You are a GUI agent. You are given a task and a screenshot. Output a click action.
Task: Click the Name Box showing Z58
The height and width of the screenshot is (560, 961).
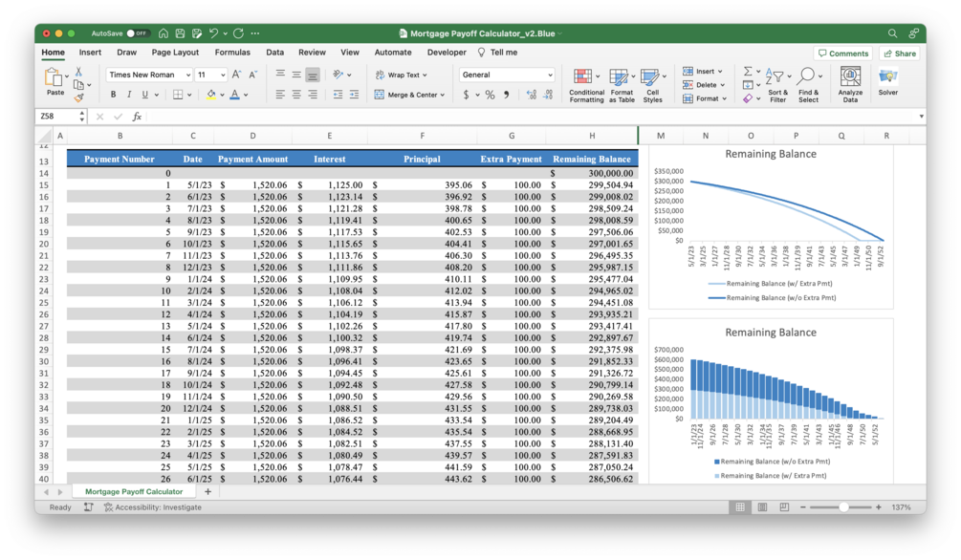point(60,117)
